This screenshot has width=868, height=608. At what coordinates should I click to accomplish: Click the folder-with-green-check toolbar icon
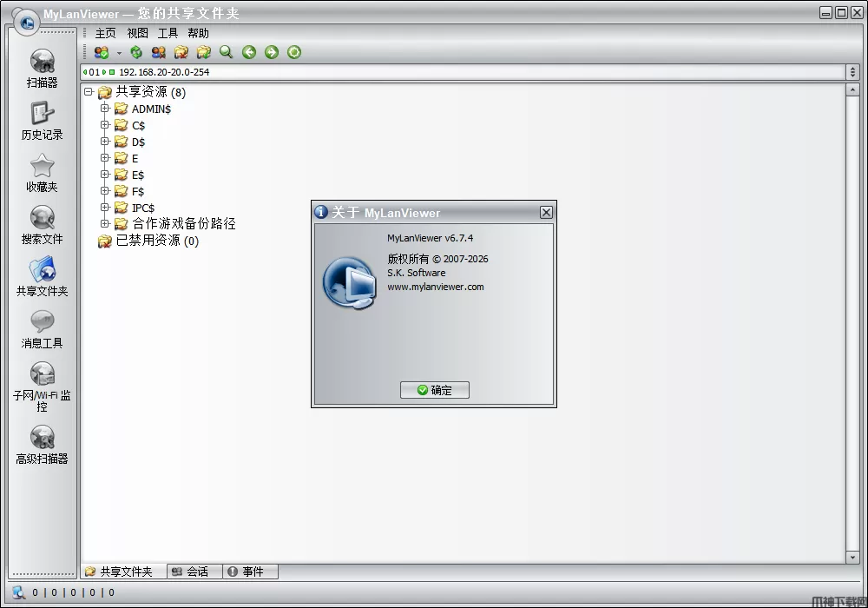click(x=204, y=52)
